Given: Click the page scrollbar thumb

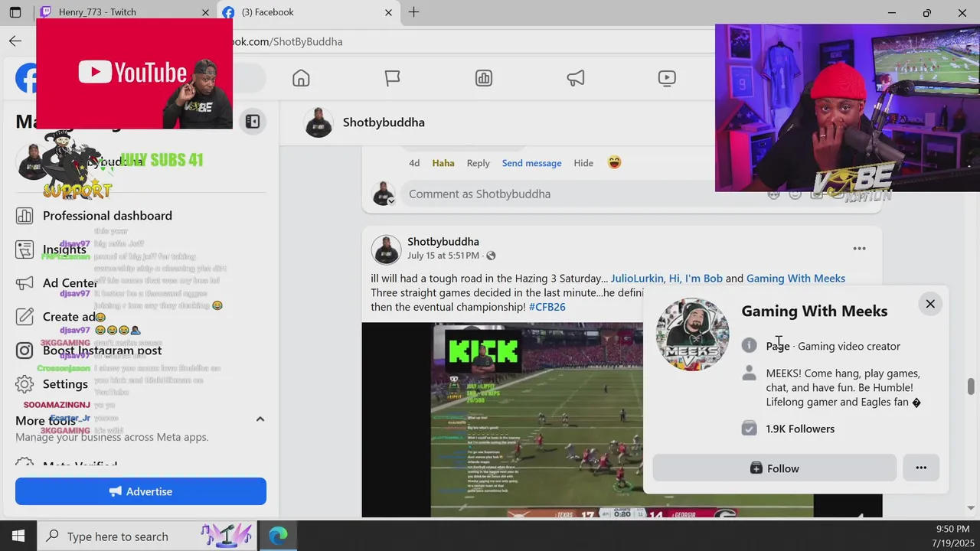Looking at the screenshot, I should point(971,386).
